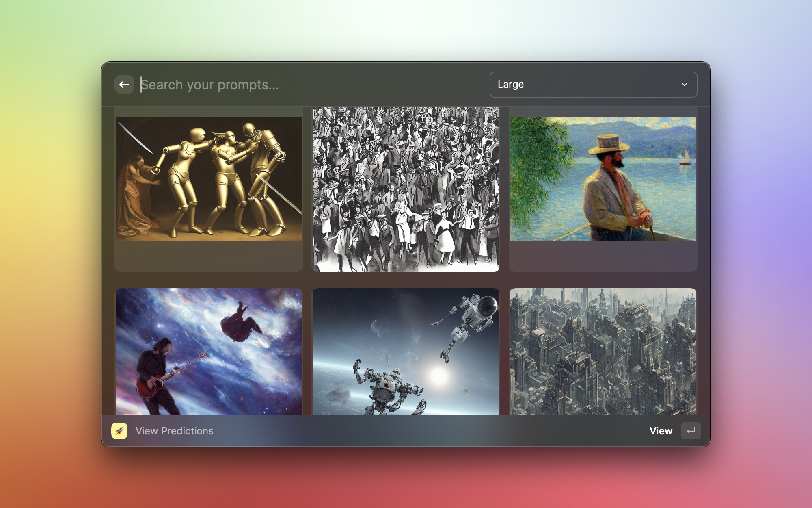Select the golden robots fighting image

pos(209,179)
